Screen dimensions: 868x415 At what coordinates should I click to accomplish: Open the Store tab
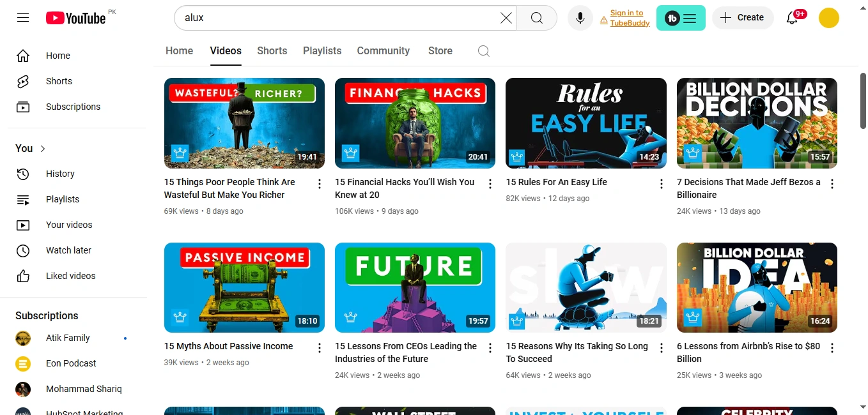[440, 51]
